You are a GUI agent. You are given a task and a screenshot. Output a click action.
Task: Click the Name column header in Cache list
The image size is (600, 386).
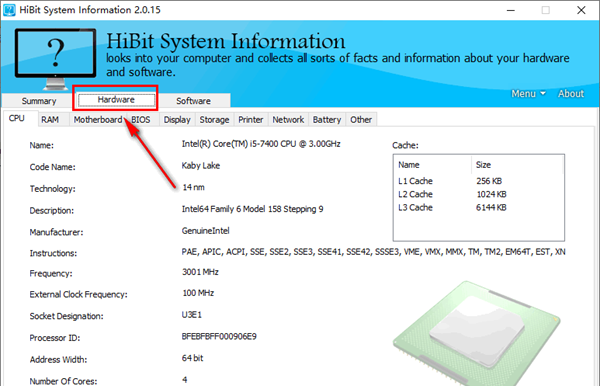point(433,165)
